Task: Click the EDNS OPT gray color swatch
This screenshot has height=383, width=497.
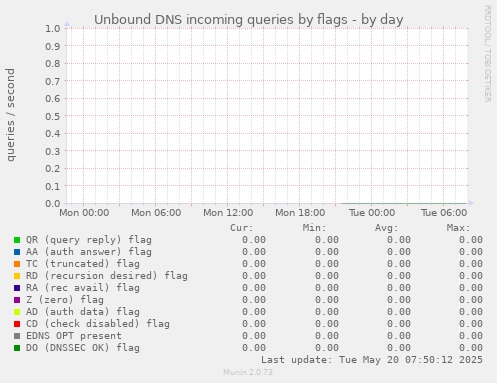Action: (17, 336)
